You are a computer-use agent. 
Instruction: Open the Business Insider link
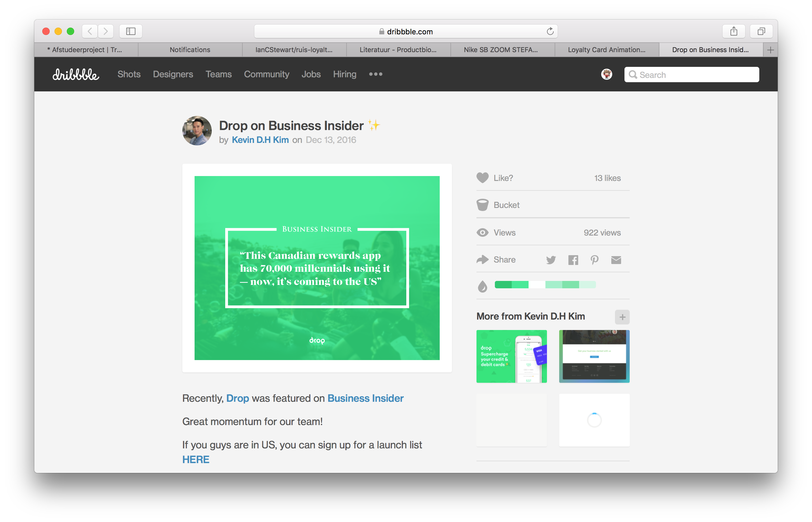[x=365, y=398]
